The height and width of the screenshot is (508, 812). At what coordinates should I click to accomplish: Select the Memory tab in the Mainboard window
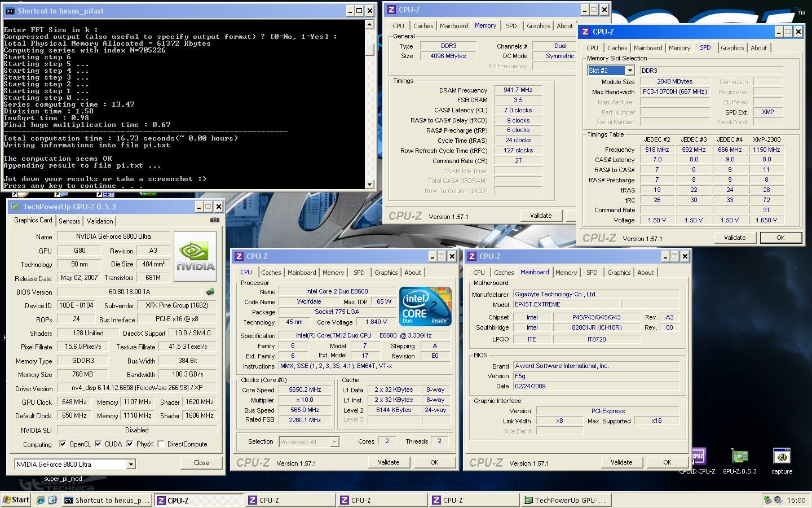tap(566, 273)
